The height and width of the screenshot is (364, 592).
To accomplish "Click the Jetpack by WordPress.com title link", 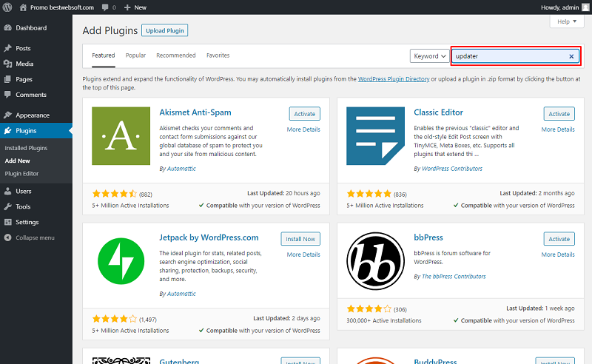I will click(209, 237).
